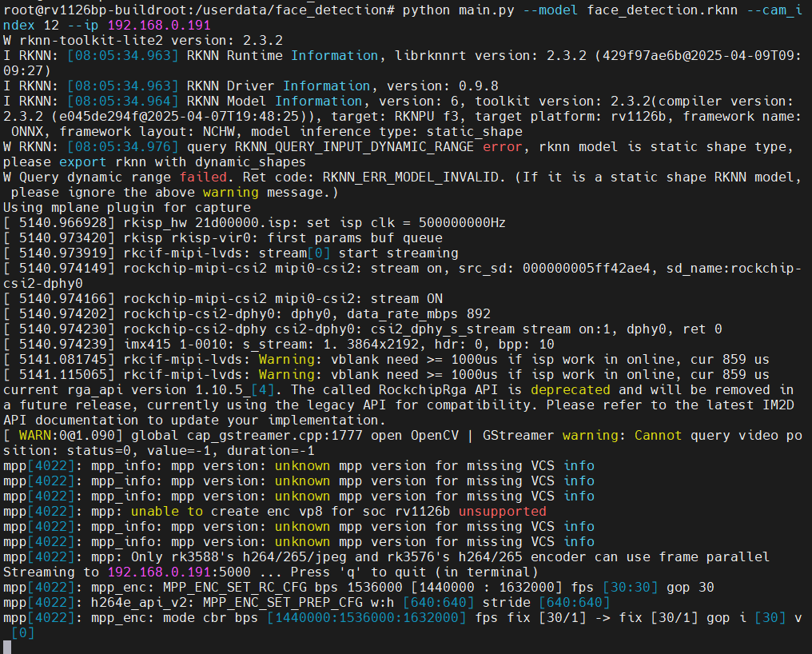Click 'RKNN_ERR_MODEL_INVALID' return code
Viewport: 812px width, 654px height.
point(411,177)
